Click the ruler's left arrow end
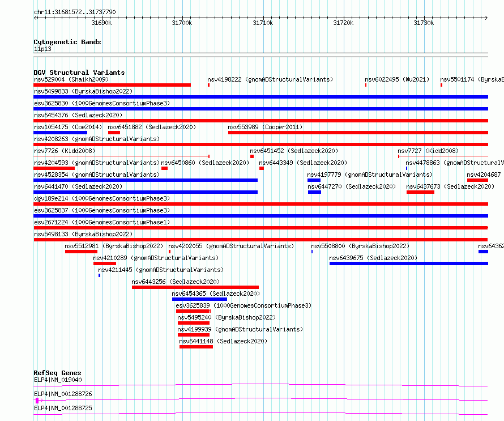This screenshot has height=421, width=504. pyautogui.click(x=35, y=18)
